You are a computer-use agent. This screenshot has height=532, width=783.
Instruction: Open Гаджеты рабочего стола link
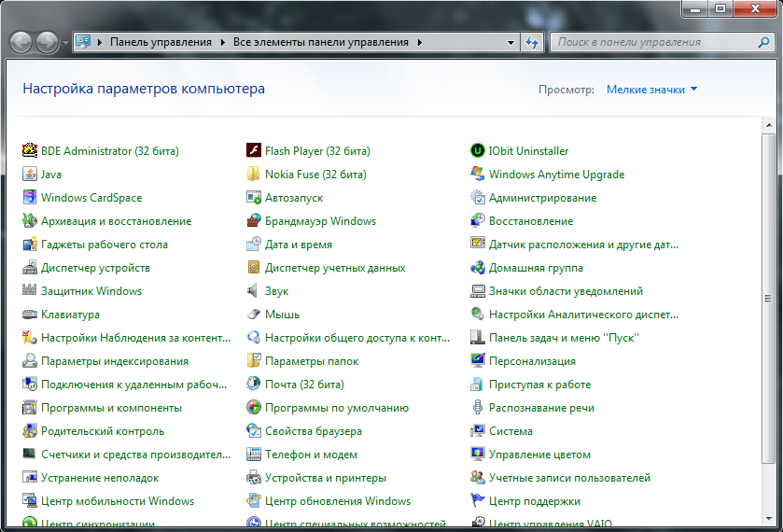(105, 245)
